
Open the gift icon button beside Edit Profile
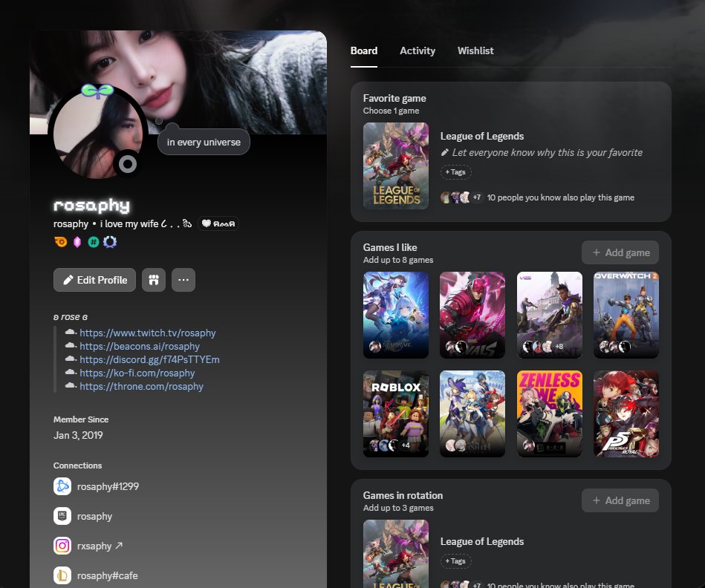click(x=154, y=280)
